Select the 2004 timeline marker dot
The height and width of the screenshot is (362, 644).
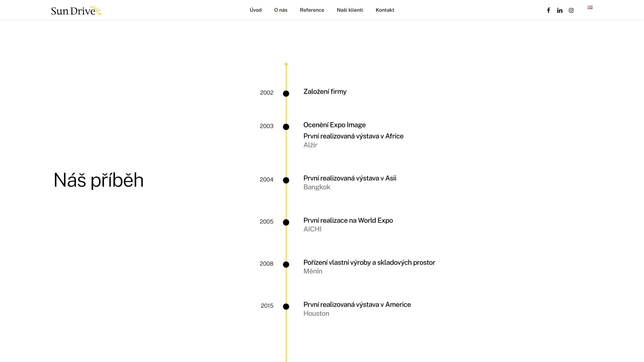click(x=286, y=180)
